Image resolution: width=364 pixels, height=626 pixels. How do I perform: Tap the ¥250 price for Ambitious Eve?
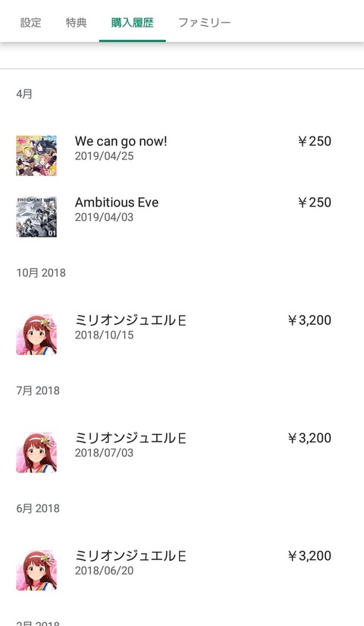pos(314,202)
